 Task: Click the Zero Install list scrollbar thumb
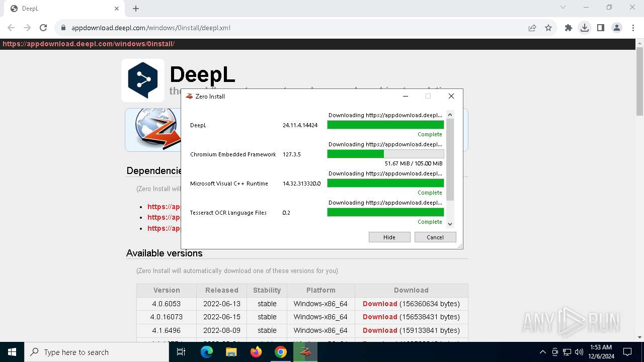[450, 160]
